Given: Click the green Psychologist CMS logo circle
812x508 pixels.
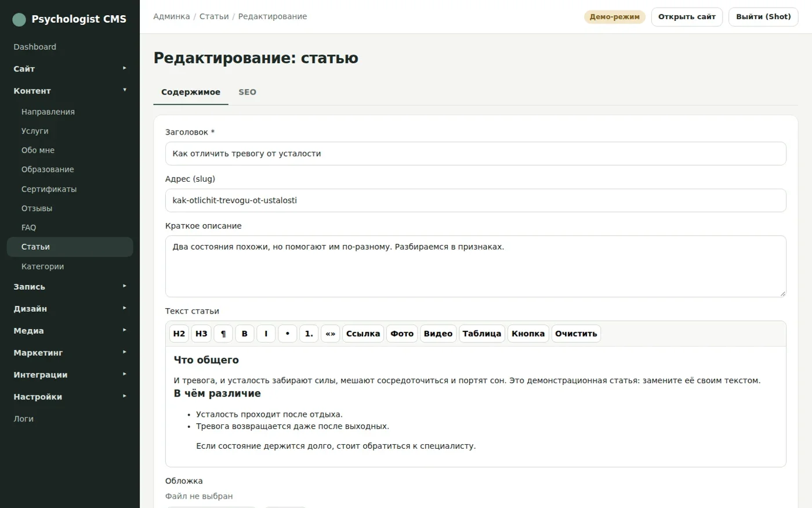Looking at the screenshot, I should [19, 19].
